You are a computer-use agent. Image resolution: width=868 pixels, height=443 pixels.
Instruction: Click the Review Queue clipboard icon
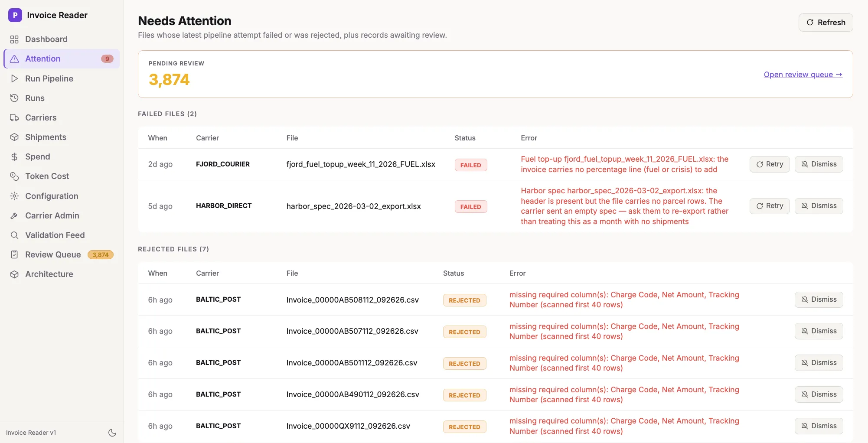(14, 254)
